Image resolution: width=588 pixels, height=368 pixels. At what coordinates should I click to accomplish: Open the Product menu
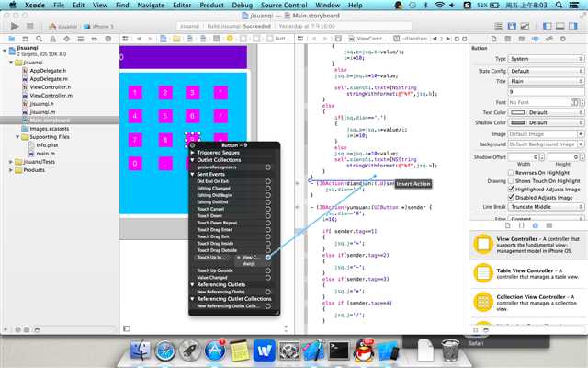pyautogui.click(x=211, y=5)
